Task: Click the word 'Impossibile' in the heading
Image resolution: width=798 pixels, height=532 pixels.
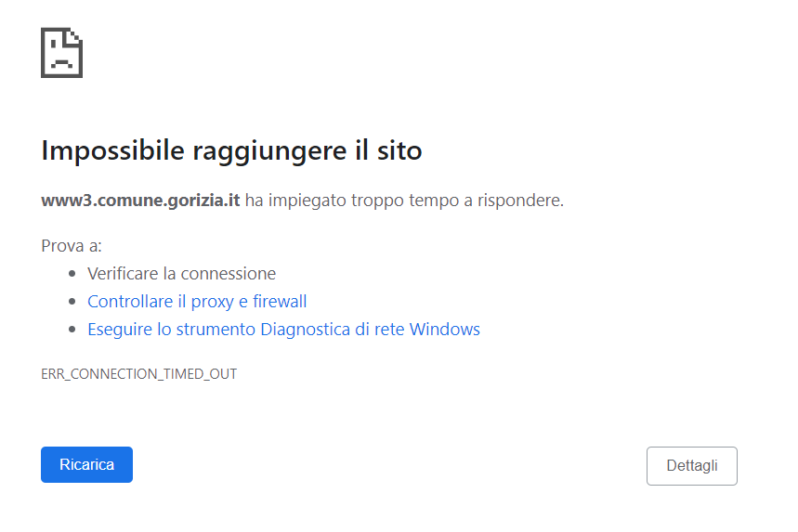Action: click(112, 150)
